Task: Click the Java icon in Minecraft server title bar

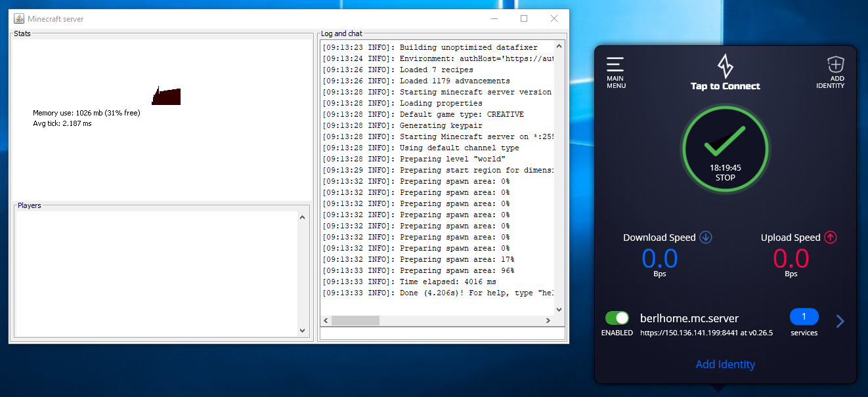Action: [x=19, y=19]
